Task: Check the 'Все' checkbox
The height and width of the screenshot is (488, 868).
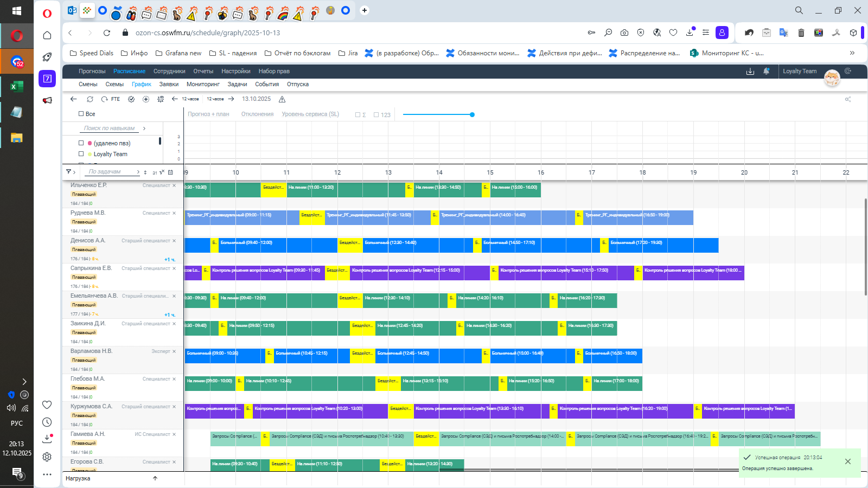Action: [81, 114]
